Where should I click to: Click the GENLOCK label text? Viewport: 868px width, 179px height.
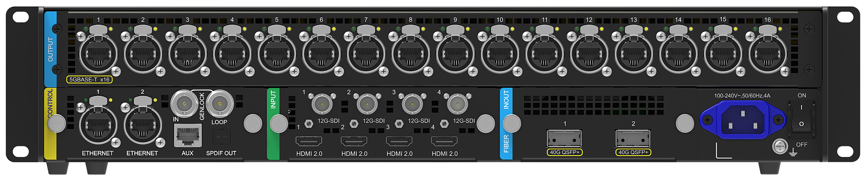202,106
